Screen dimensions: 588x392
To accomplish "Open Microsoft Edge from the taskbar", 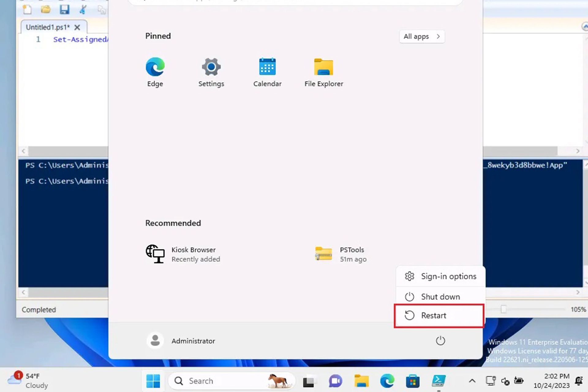I will tap(387, 381).
